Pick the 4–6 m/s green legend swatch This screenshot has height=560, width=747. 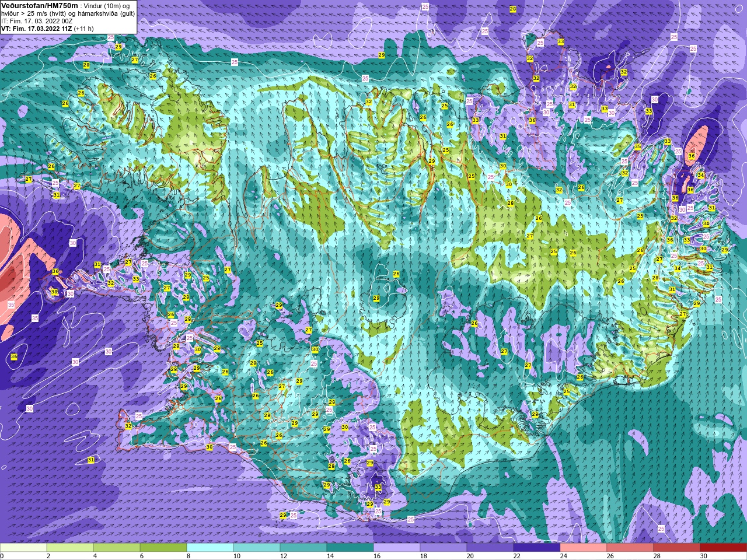point(117,548)
